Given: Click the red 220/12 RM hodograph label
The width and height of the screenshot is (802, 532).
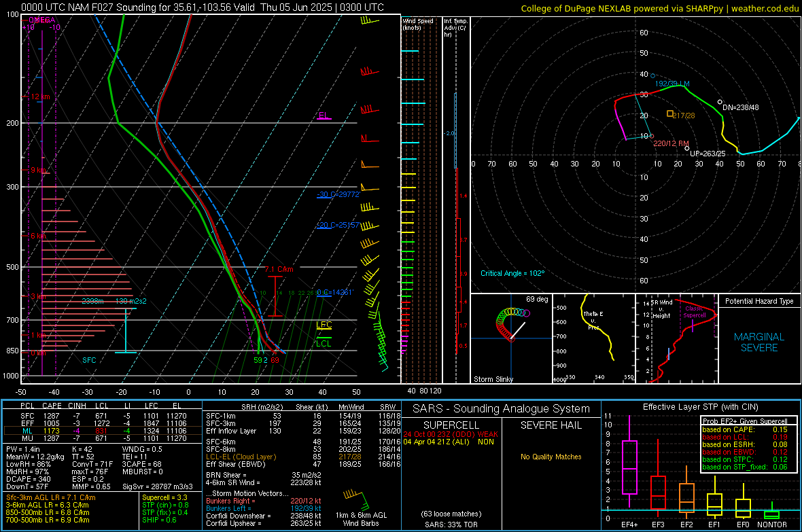Looking at the screenshot, I should (x=671, y=144).
